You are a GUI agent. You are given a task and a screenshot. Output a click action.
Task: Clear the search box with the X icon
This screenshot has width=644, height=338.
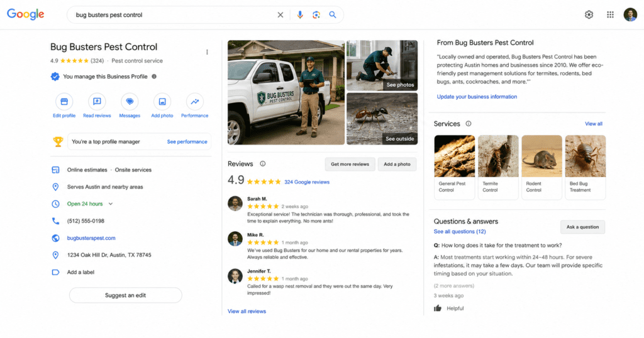[x=280, y=15]
